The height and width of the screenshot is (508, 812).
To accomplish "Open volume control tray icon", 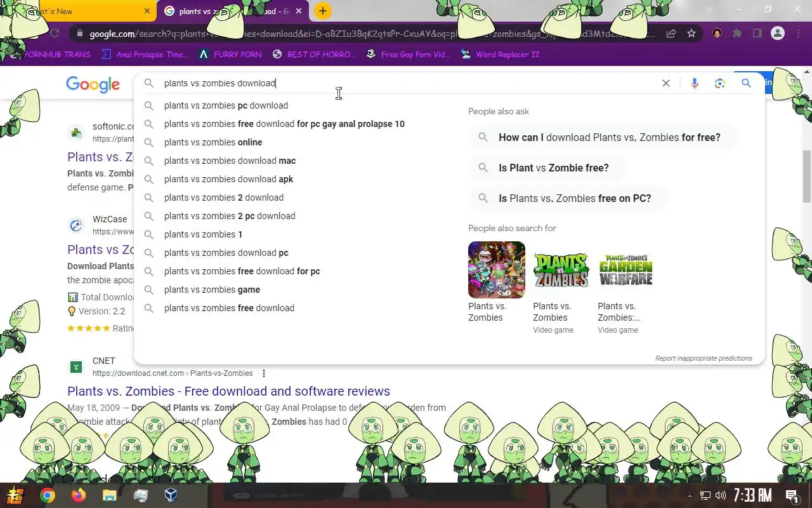I will pyautogui.click(x=721, y=496).
